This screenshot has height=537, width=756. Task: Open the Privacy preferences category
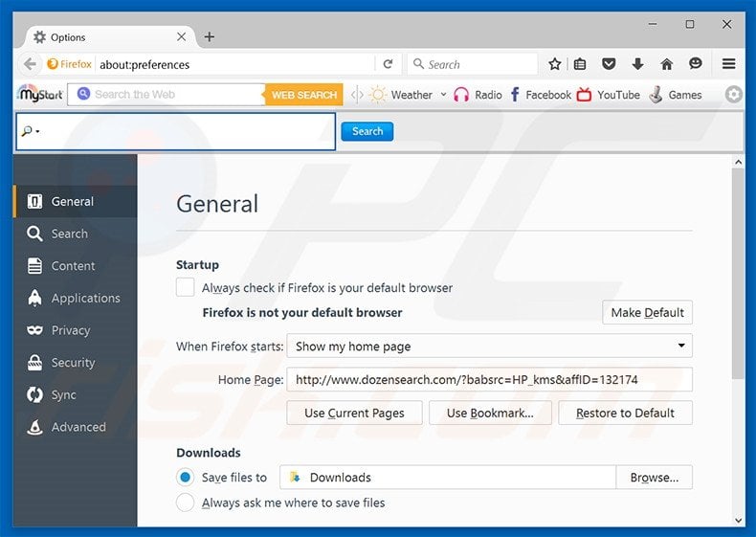tap(75, 330)
